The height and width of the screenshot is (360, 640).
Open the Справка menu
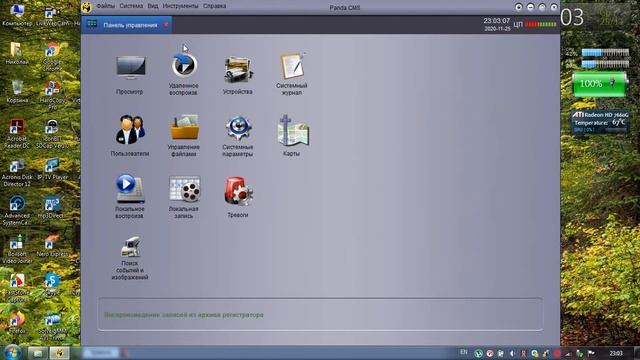tap(214, 6)
